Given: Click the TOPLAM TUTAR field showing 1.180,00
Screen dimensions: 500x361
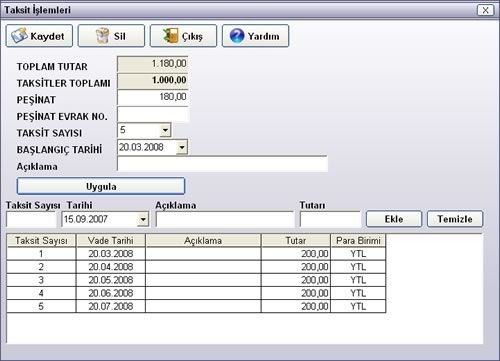Looking at the screenshot, I should coord(153,64).
